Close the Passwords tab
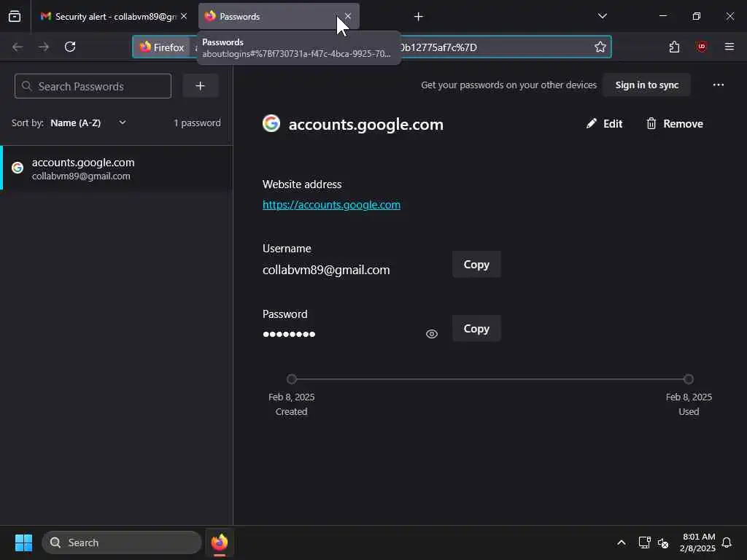The height and width of the screenshot is (560, 747). [x=348, y=16]
